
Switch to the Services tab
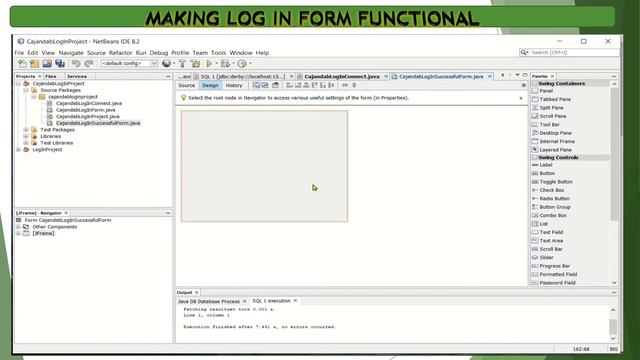[77, 76]
